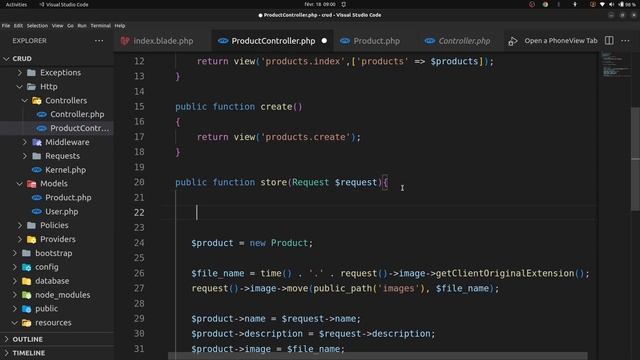The image size is (640, 360).
Task: Open the View menu
Action: [x=58, y=26]
